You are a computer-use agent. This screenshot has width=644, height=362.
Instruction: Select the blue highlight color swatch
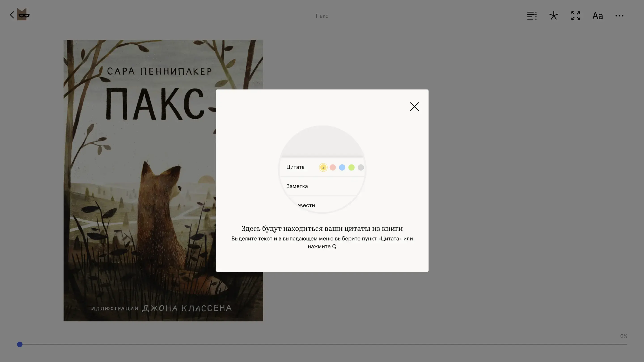342,168
